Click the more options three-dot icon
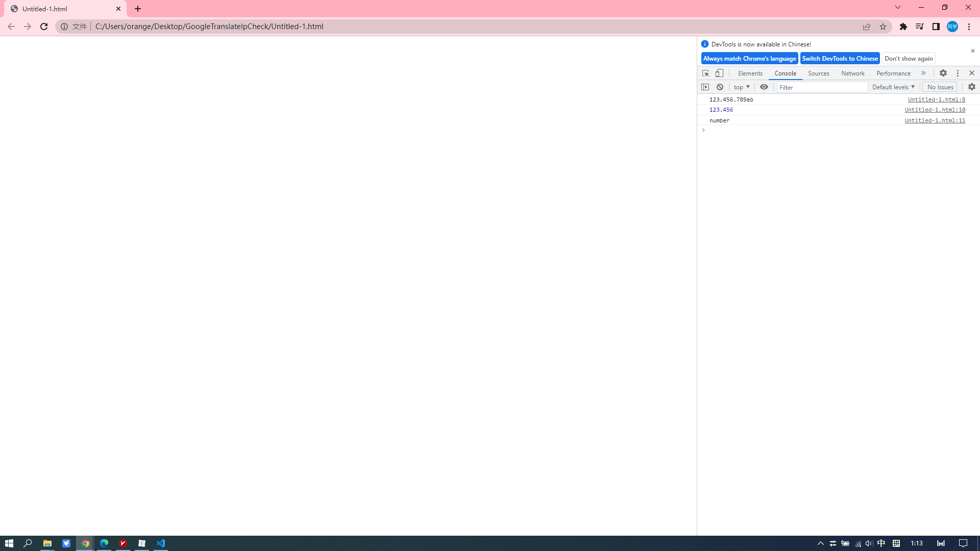Image resolution: width=980 pixels, height=551 pixels. 958,72
